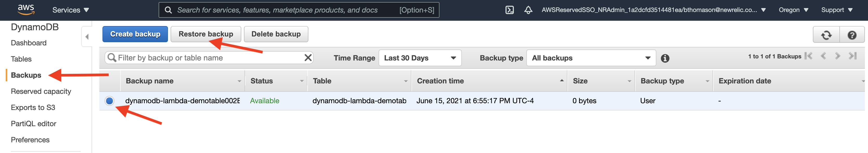868x153 pixels.
Task: Refresh the backups list
Action: tap(826, 35)
